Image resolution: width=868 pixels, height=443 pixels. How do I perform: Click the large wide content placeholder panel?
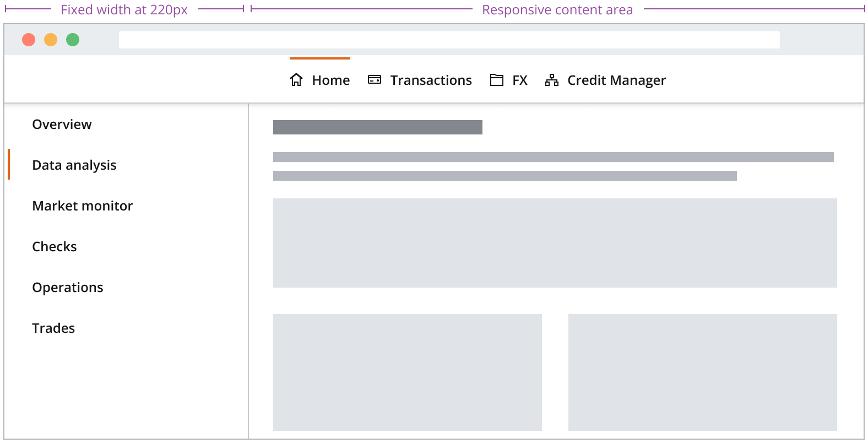pyautogui.click(x=555, y=243)
